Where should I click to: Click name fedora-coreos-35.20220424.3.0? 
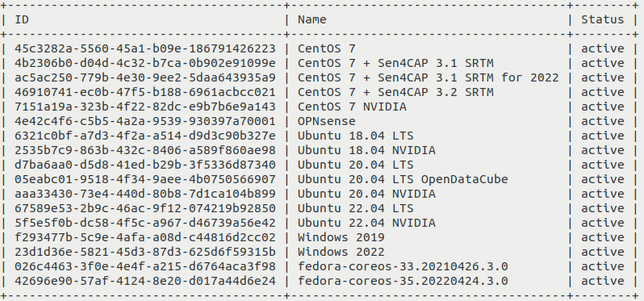tap(403, 281)
